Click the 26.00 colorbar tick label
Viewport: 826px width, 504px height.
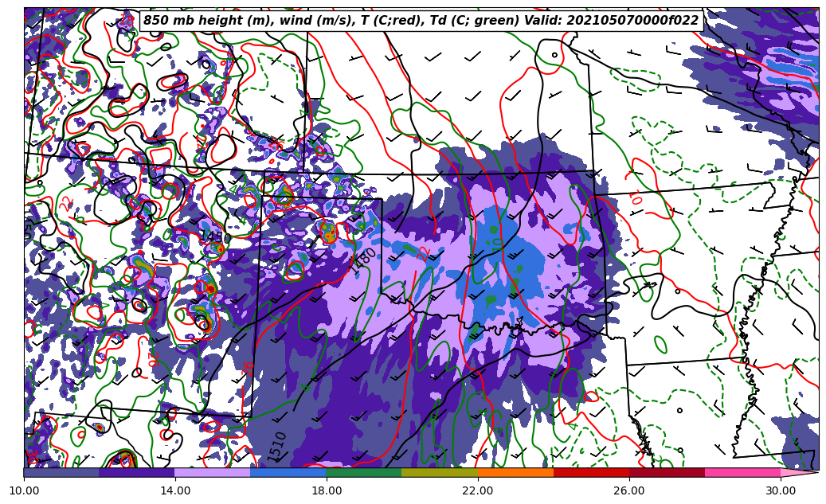click(x=629, y=490)
